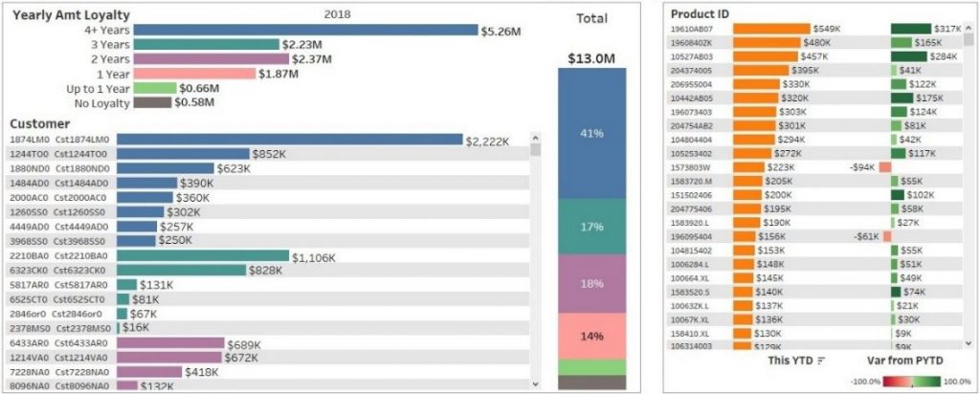Select the 41% segment of Total bar
The width and height of the screenshot is (980, 394).
(x=591, y=134)
